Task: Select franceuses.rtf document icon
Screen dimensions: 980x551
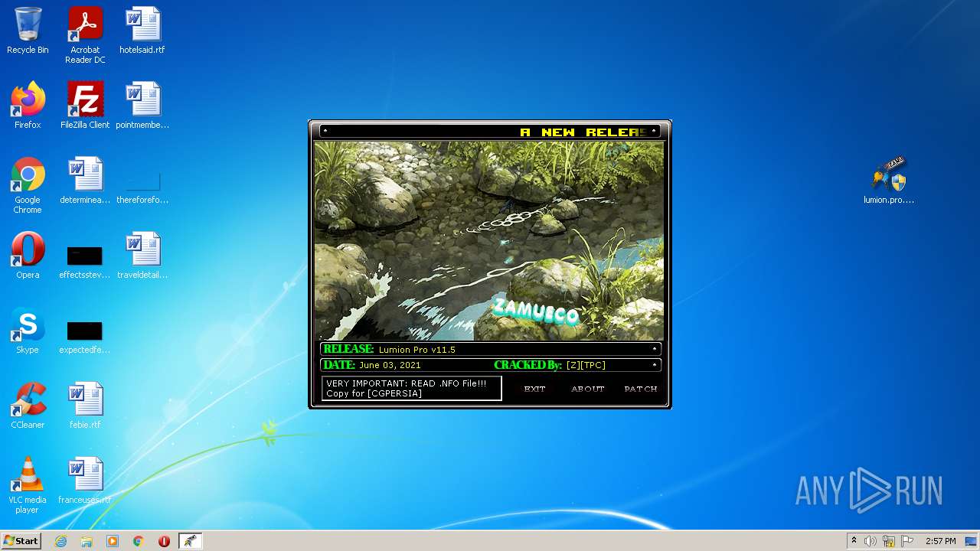Action: coord(85,481)
